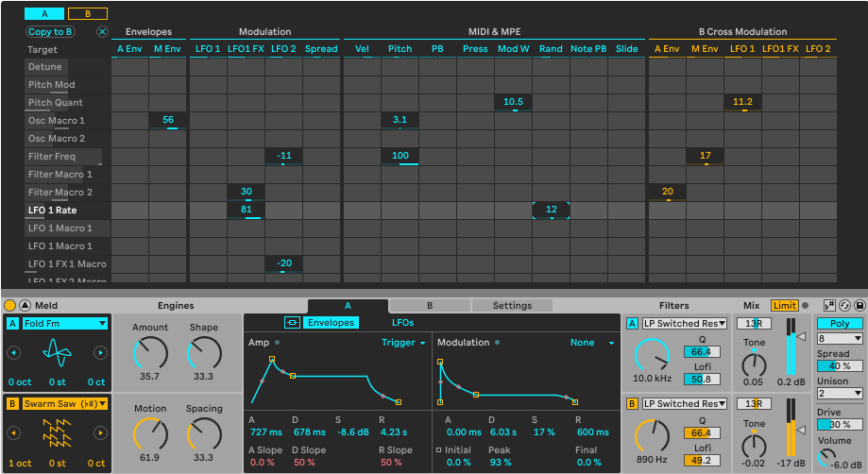Close the modulation matrix with X icon
The image size is (868, 474).
coord(102,31)
